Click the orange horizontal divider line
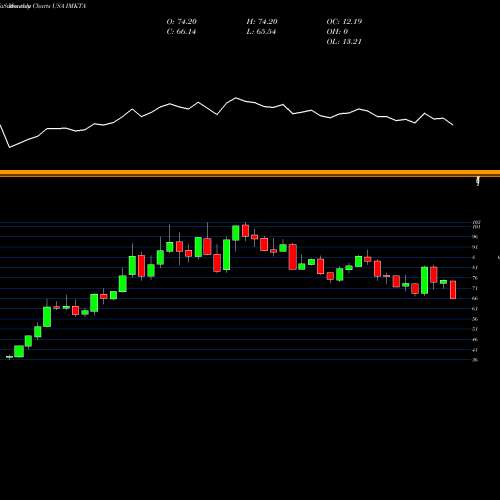 (250, 173)
